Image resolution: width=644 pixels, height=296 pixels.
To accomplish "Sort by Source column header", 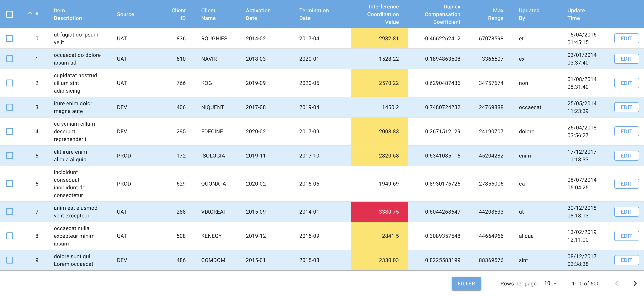I will (125, 14).
